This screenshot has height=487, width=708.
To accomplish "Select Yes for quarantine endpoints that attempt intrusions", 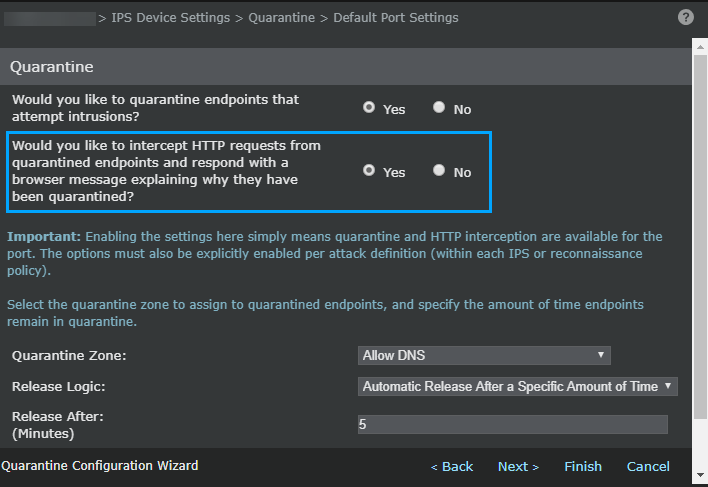I will [x=369, y=107].
